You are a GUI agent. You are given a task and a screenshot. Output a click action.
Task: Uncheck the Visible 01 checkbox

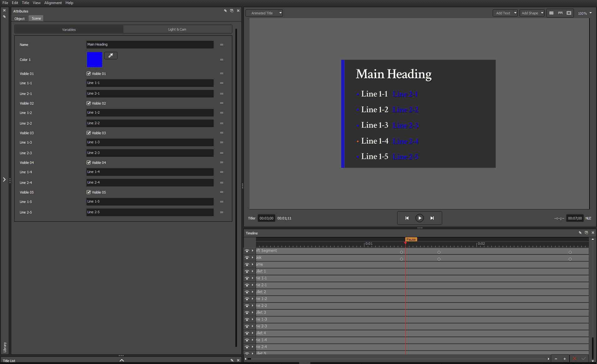pyautogui.click(x=89, y=74)
